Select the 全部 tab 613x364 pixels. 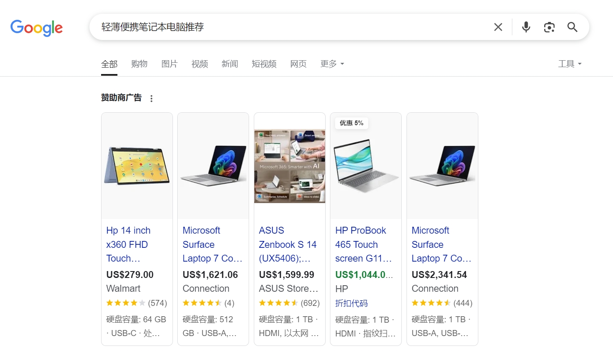pos(109,64)
